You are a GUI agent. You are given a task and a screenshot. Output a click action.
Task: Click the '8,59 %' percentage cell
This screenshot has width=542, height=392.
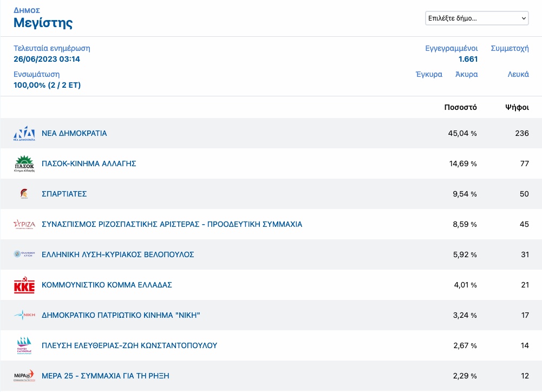pyautogui.click(x=465, y=224)
